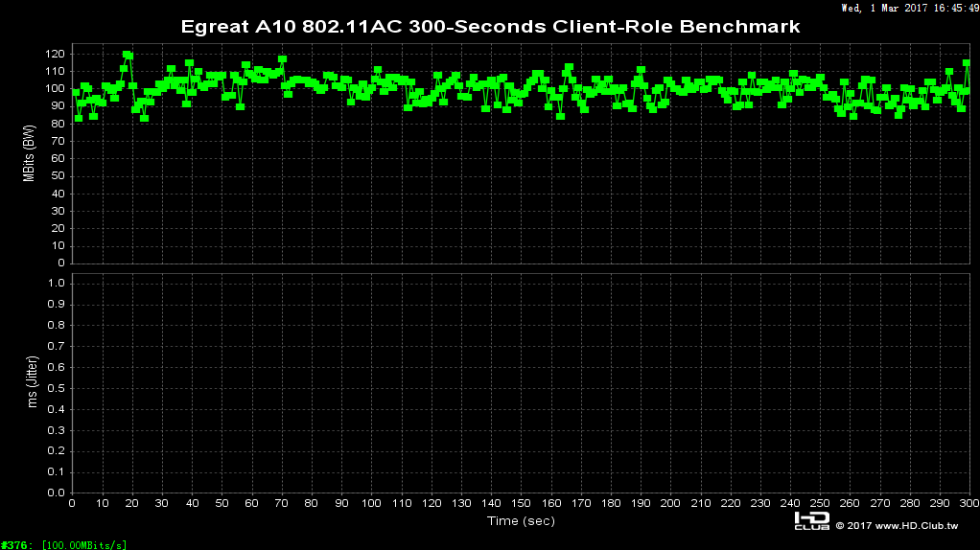Click the HD Club logo icon
The width and height of the screenshot is (980, 550).
click(812, 521)
